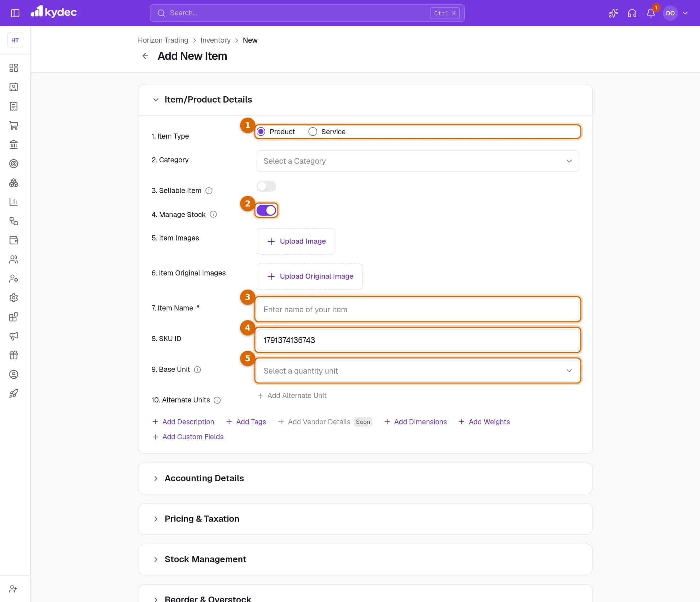Select the Product radio button
Viewport: 700px width, 602px height.
pos(261,132)
